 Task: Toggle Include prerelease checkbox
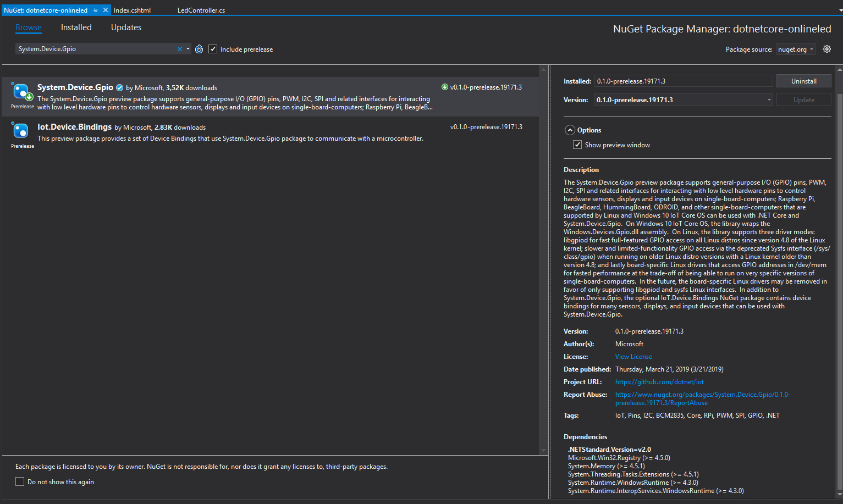pos(213,49)
